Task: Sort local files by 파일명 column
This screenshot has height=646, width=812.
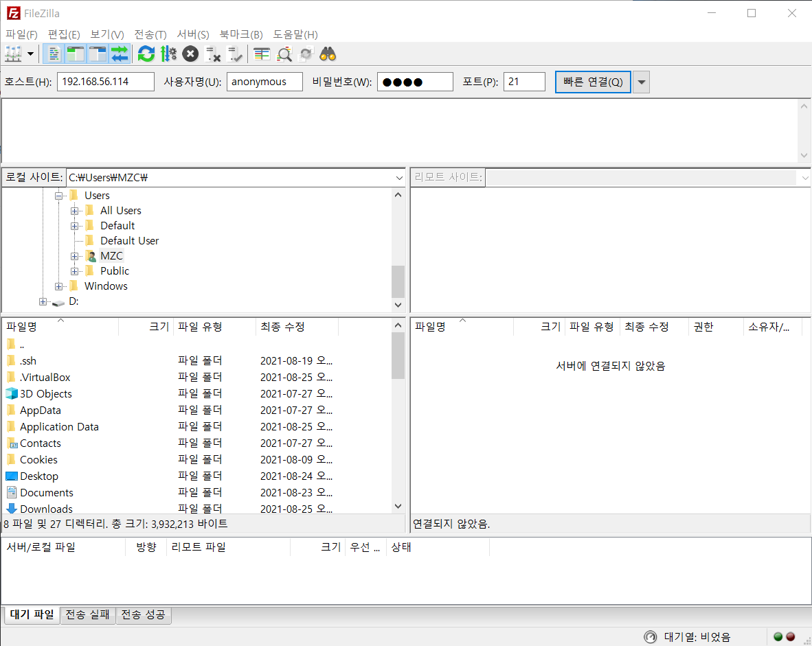Action: click(x=60, y=327)
